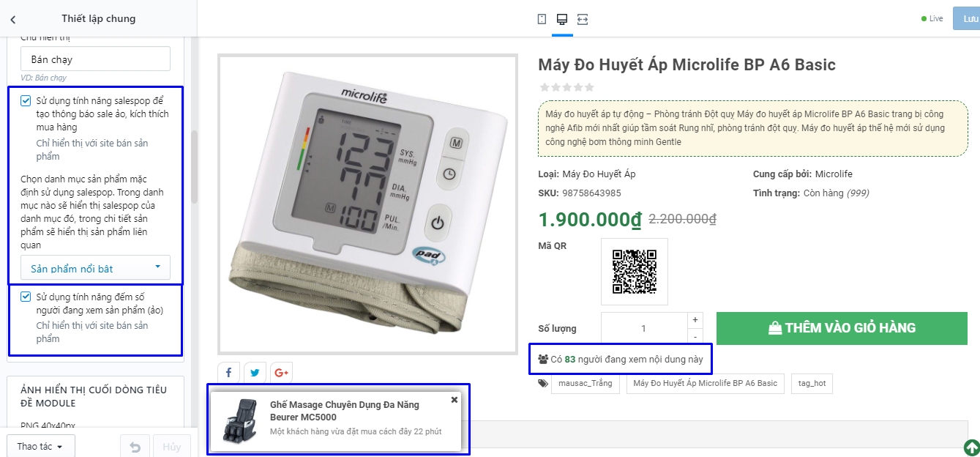The height and width of the screenshot is (457, 980).
Task: Click the Lưu save button
Action: [966, 19]
